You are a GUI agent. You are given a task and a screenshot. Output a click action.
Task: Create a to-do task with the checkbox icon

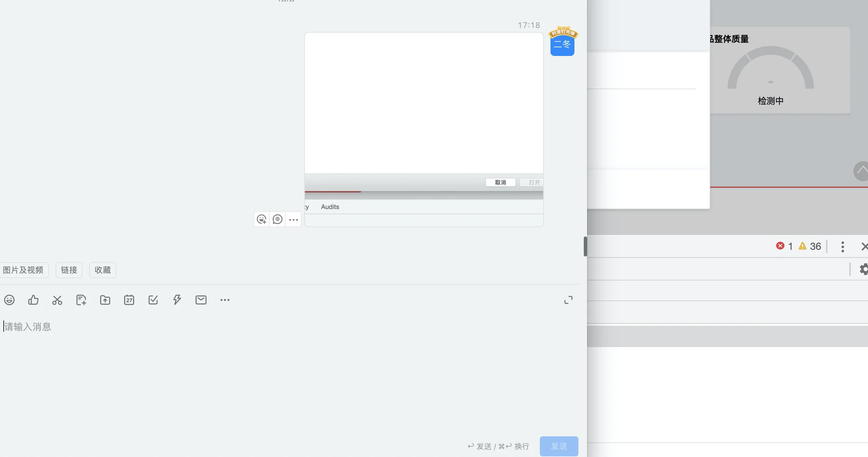pos(153,300)
